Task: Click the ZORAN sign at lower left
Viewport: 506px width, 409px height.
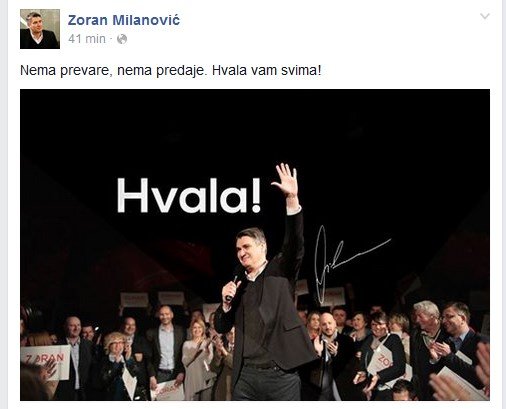Action: [46, 362]
